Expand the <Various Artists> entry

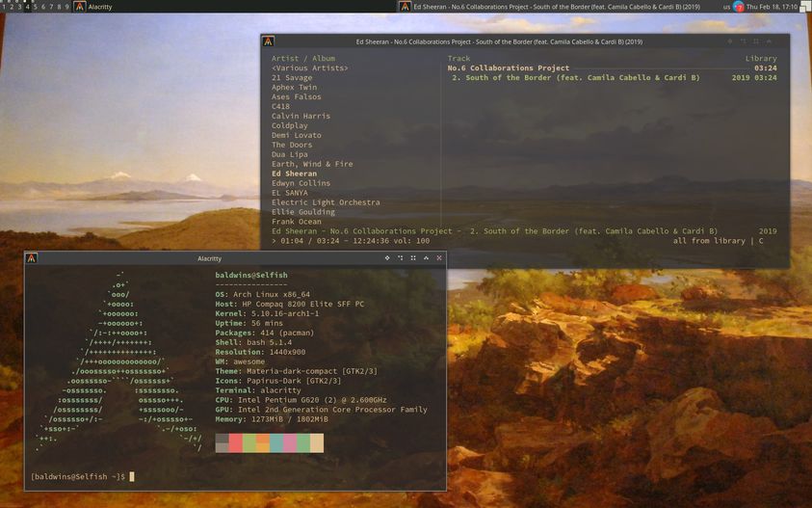coord(309,68)
